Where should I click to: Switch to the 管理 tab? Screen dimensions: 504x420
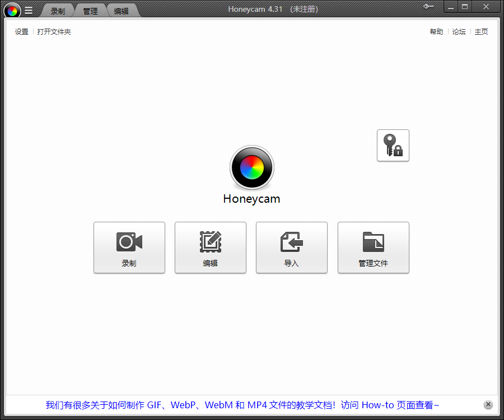pos(90,11)
